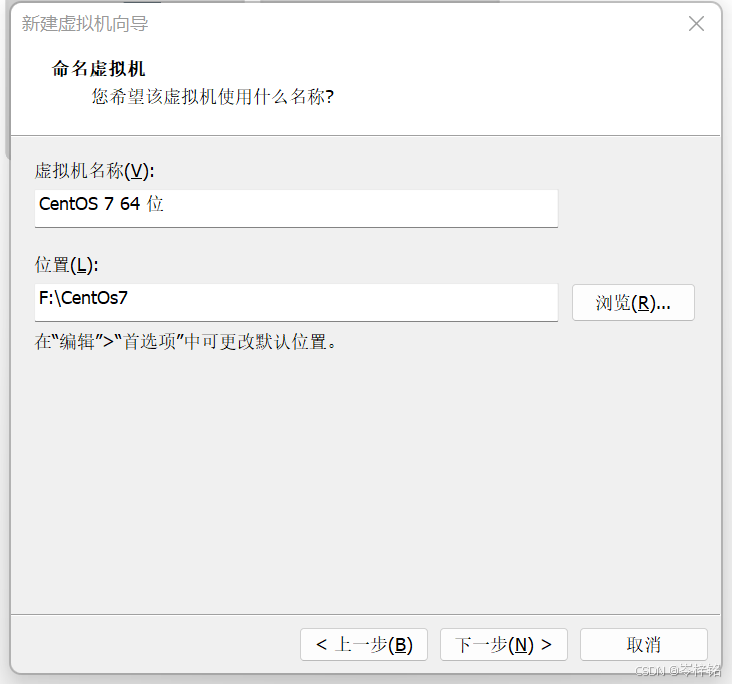732x684 pixels.
Task: Click the 命名虚拟机 heading
Action: pyautogui.click(x=99, y=69)
